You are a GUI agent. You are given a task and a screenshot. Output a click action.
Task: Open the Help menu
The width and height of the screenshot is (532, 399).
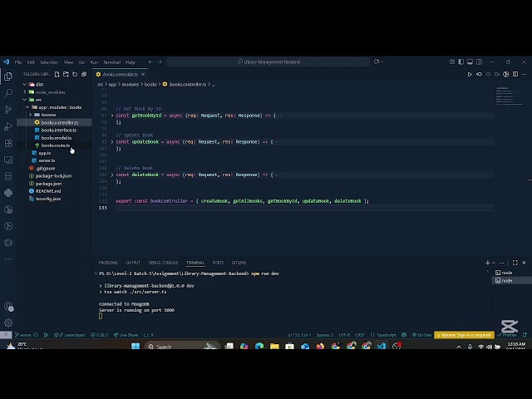[x=131, y=62]
